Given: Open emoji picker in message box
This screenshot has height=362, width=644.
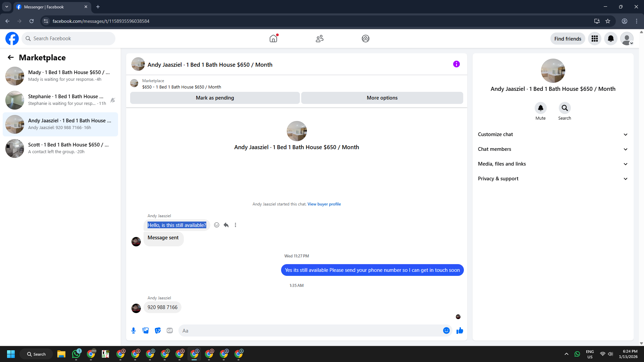Looking at the screenshot, I should click(446, 330).
